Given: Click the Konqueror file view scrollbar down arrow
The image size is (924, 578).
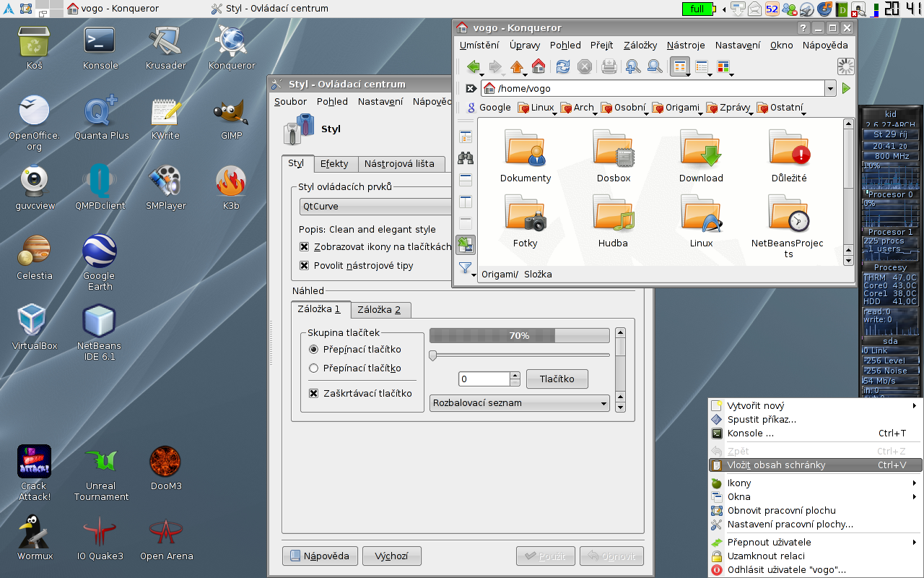Looking at the screenshot, I should tap(848, 260).
